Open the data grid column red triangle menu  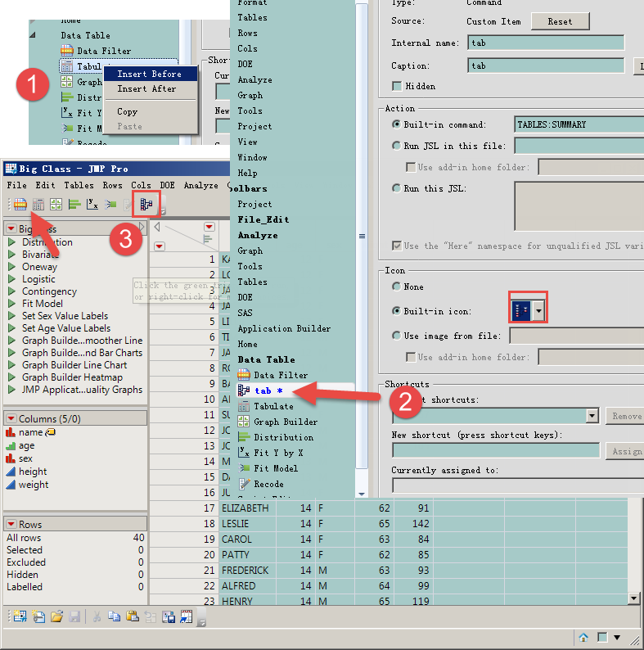(209, 227)
